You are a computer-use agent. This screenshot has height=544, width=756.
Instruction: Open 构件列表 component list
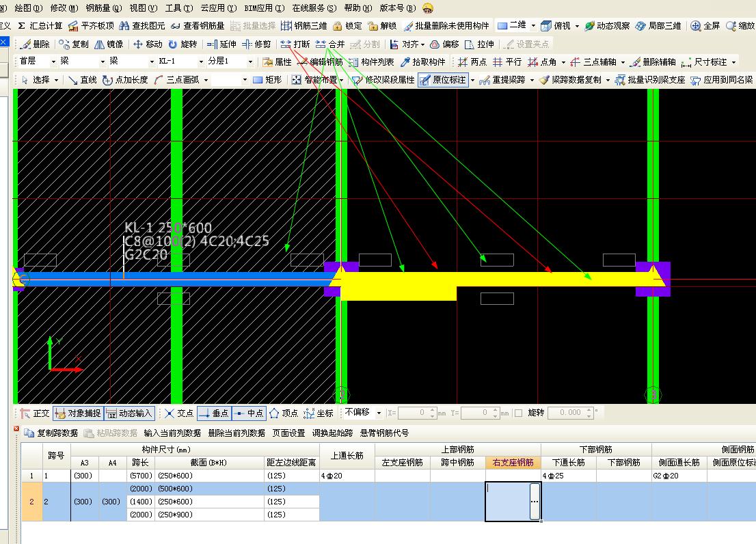(x=371, y=62)
